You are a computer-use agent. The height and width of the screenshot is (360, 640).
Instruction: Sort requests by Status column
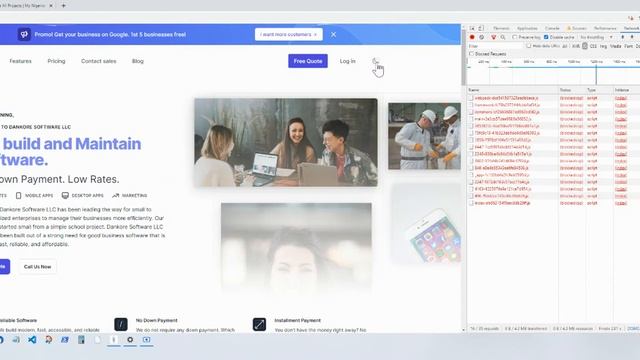pyautogui.click(x=572, y=90)
